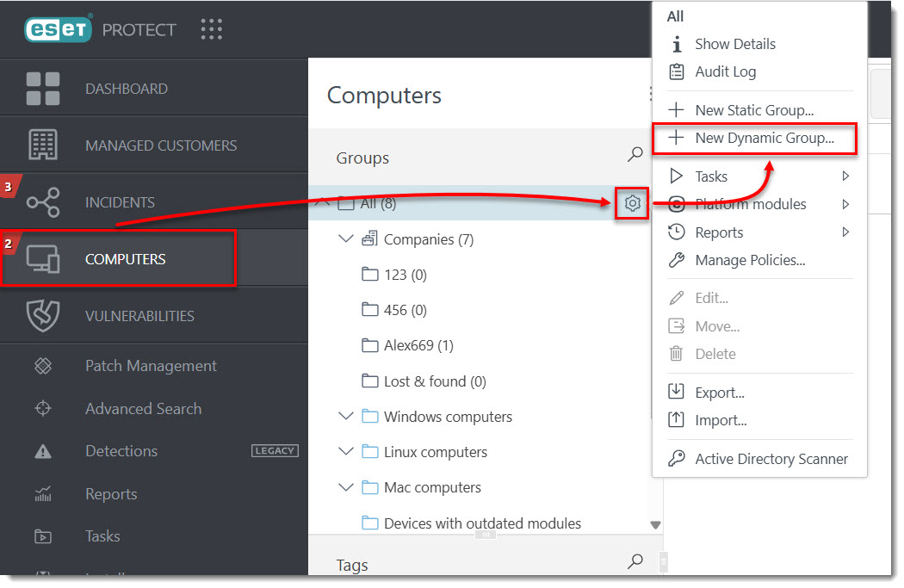Click the Reports clock icon in menu
The image size is (904, 588).
coord(676,232)
